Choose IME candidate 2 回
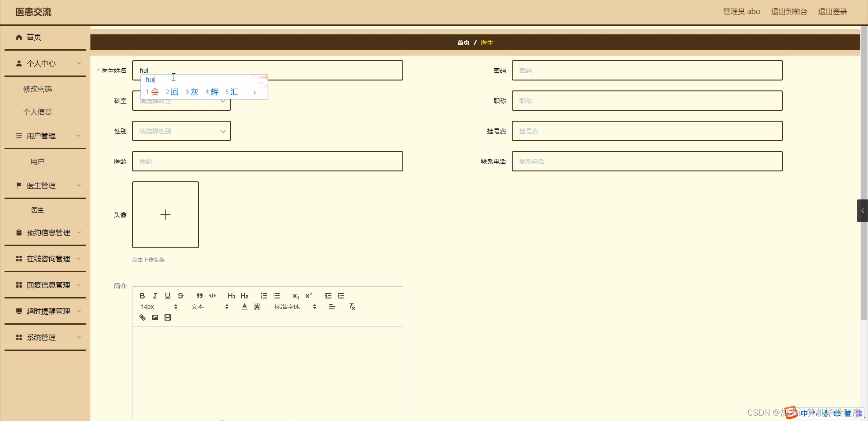Viewport: 868px width, 421px height. point(172,92)
